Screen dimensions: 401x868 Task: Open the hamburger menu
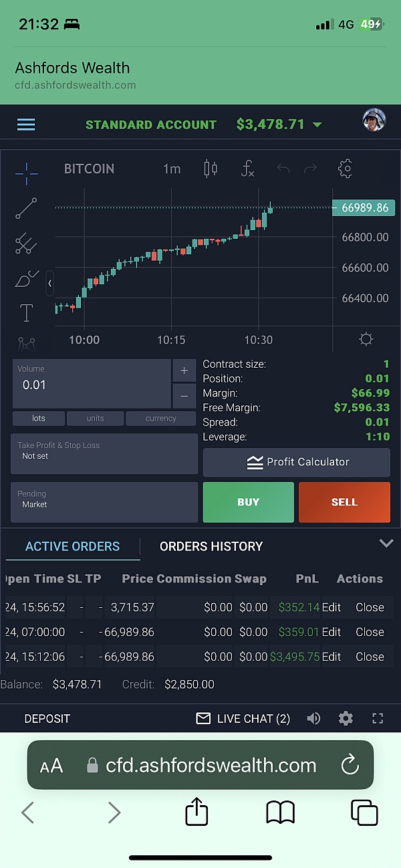tap(26, 124)
